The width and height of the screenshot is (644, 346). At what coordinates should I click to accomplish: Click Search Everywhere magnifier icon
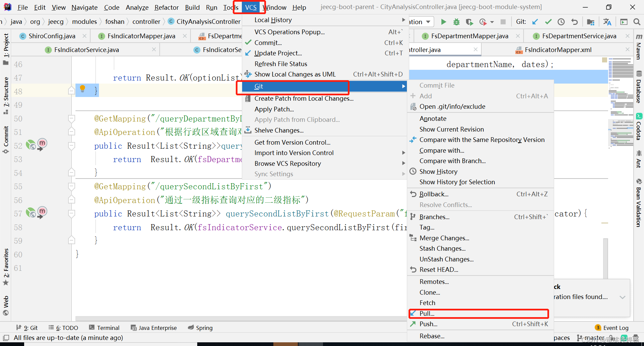click(637, 22)
